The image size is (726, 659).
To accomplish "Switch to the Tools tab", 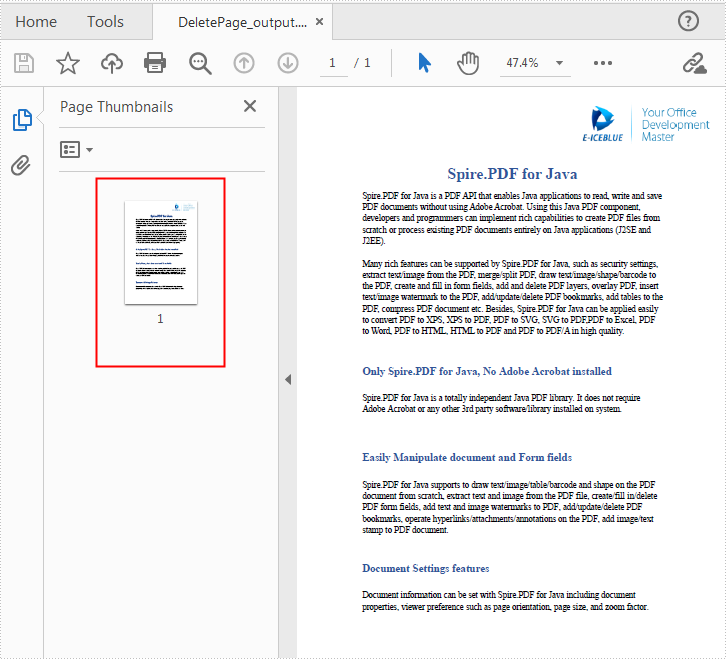I will (x=105, y=22).
